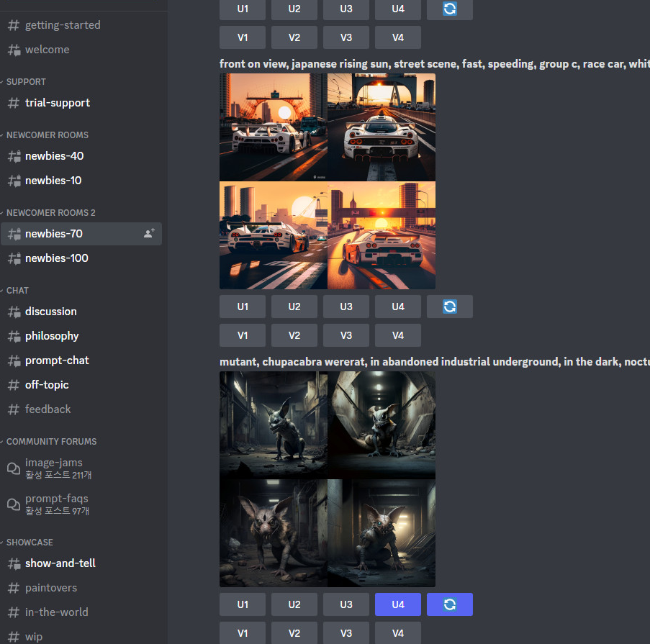Click V2 in the topmost button row
Image resolution: width=650 pixels, height=644 pixels.
(294, 37)
